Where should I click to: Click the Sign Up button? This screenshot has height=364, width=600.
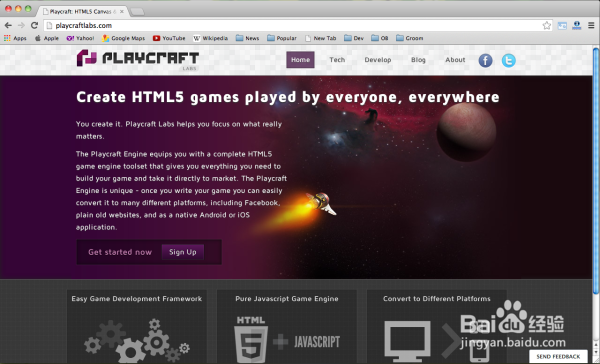tap(183, 252)
